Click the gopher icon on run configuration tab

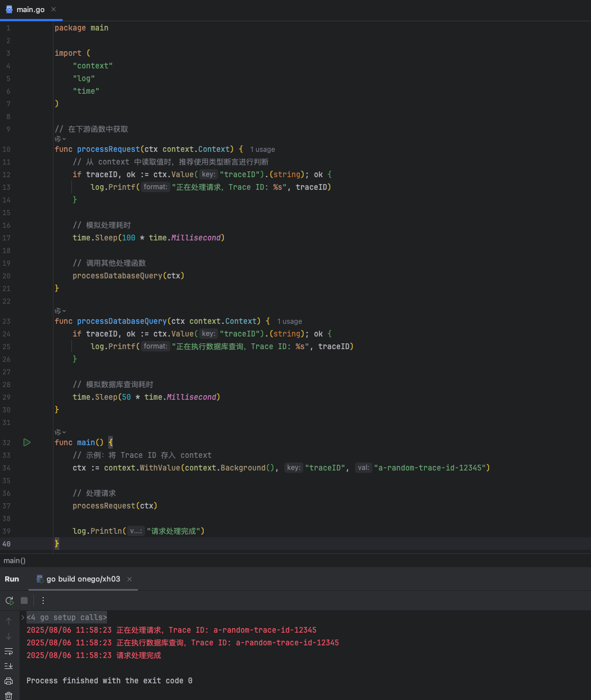coord(40,579)
